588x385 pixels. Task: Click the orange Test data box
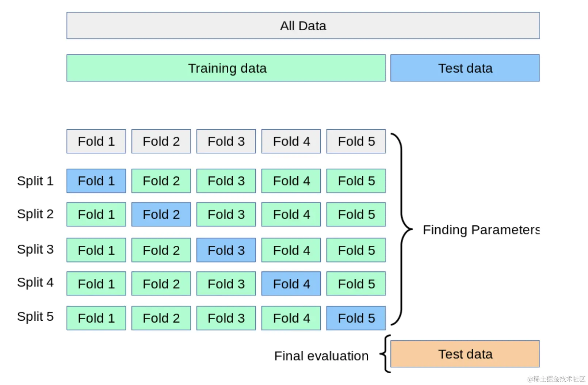click(465, 354)
